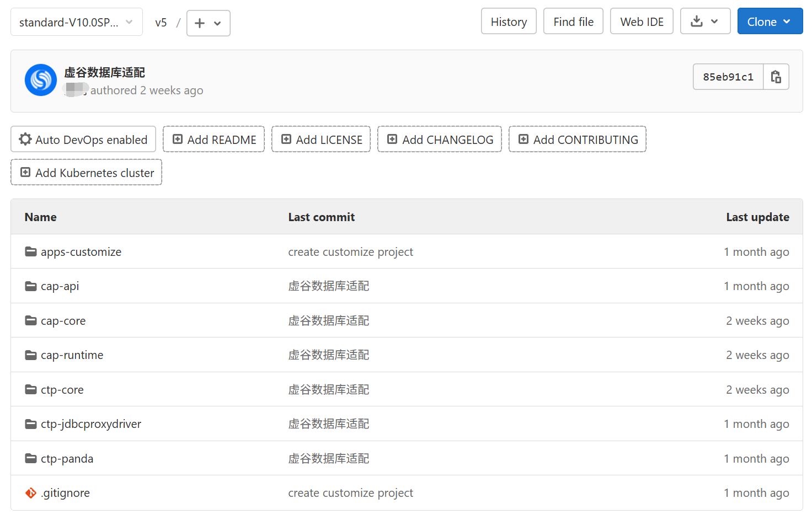This screenshot has width=812, height=520.
Task: Open the cap-api row's last commit message
Action: click(329, 286)
